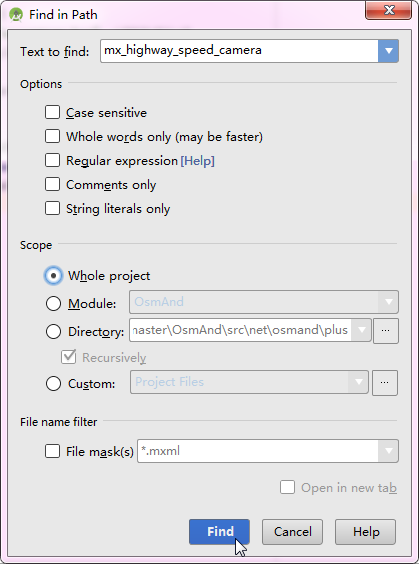Enable Regular expression search
The width and height of the screenshot is (419, 564).
click(53, 160)
